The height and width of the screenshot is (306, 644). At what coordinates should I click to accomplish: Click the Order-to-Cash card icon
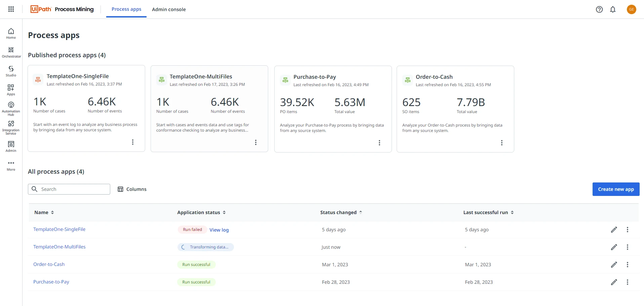tap(408, 80)
